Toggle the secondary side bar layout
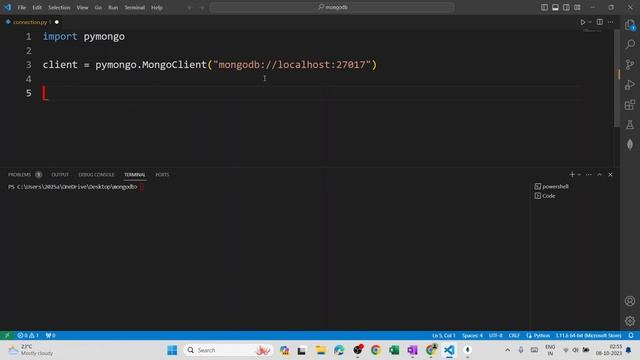This screenshot has width=640, height=360. [x=566, y=7]
